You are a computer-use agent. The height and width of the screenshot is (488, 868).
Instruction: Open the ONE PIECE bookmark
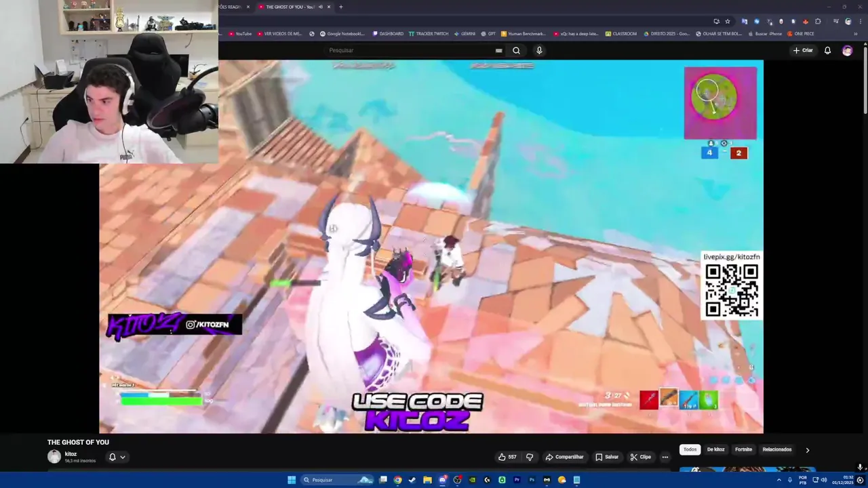pos(801,33)
